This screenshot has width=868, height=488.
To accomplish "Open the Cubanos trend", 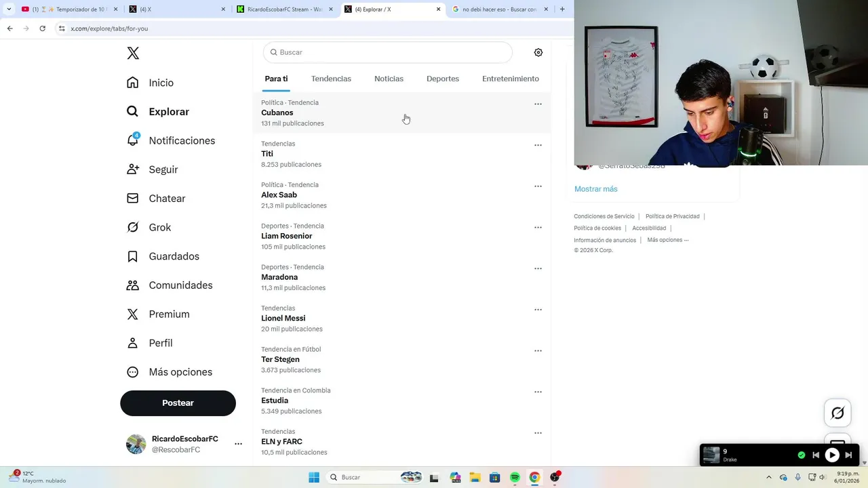I will click(x=402, y=113).
